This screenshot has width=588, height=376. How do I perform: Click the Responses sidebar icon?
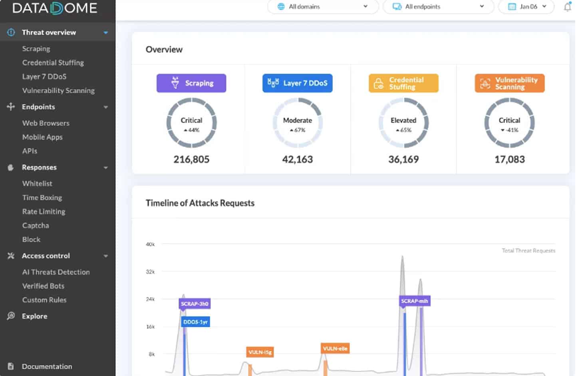[x=10, y=167]
